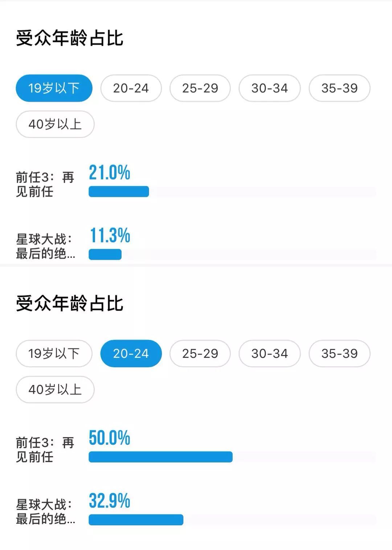
Task: Choose 30-34 in the first age section
Action: click(269, 88)
